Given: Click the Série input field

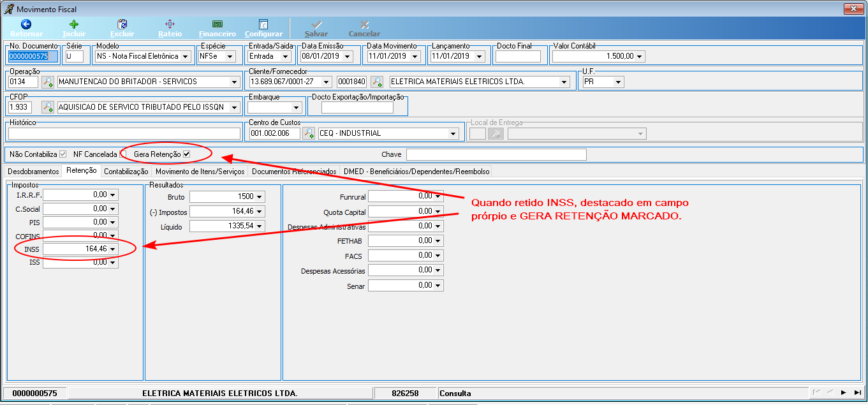Looking at the screenshot, I should (x=75, y=56).
